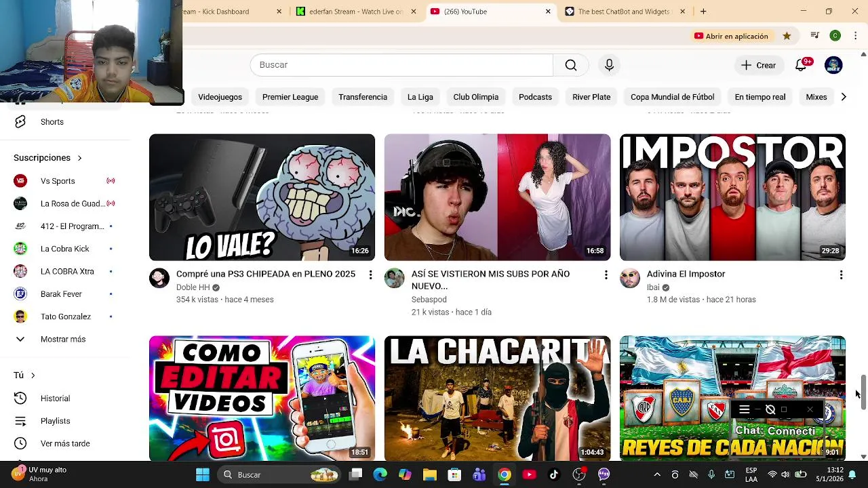The width and height of the screenshot is (868, 488).
Task: Select Copa Mundial de Fútbol chip
Action: point(672,97)
